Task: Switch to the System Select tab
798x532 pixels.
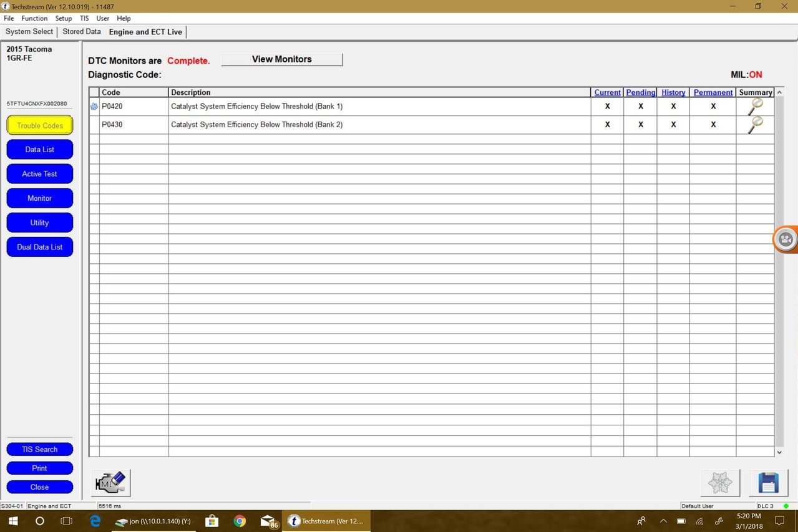Action: pos(29,32)
